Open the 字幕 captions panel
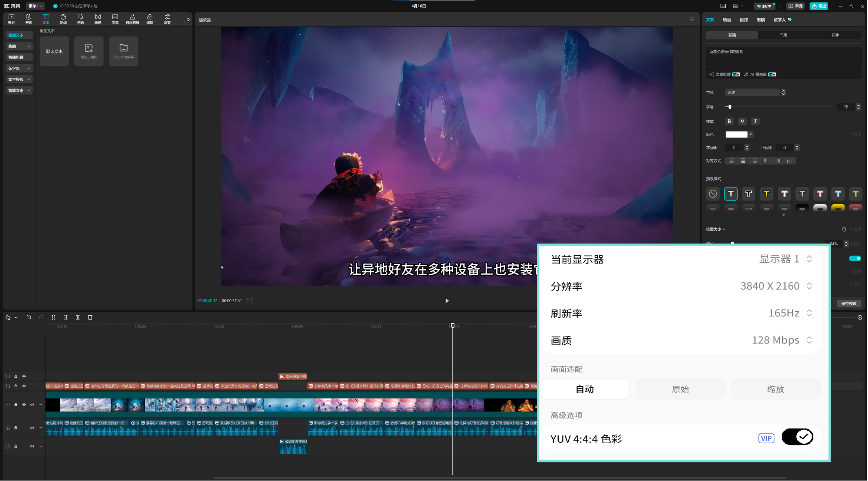Screen dimensions: 868x481 115,19
